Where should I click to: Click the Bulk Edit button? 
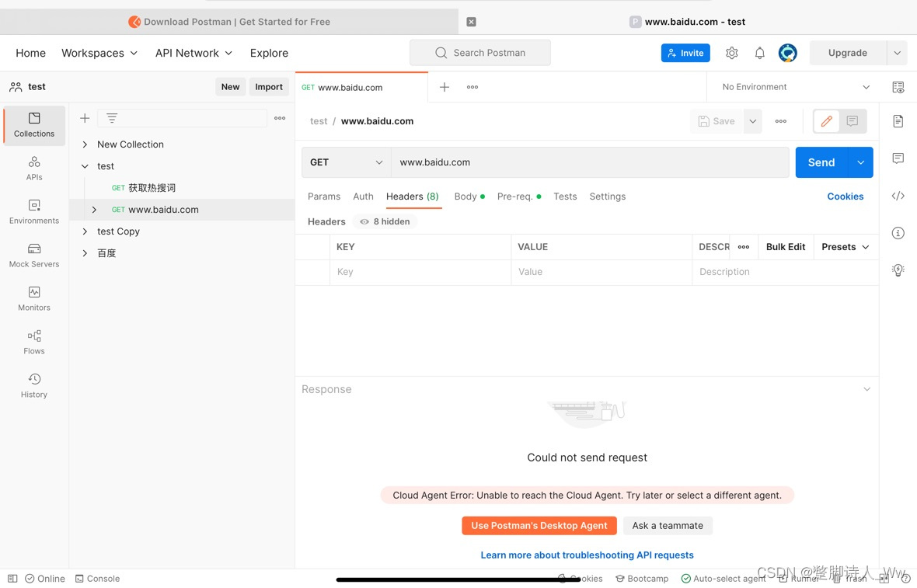pos(786,247)
